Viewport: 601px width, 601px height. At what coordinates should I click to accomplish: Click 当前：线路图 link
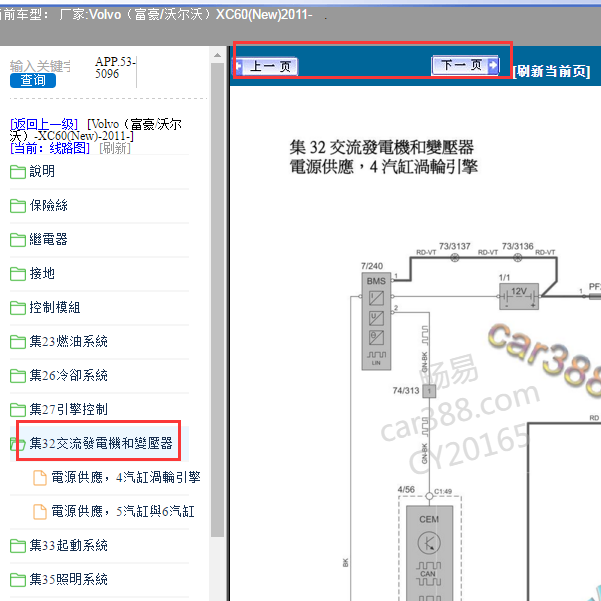[x=50, y=148]
